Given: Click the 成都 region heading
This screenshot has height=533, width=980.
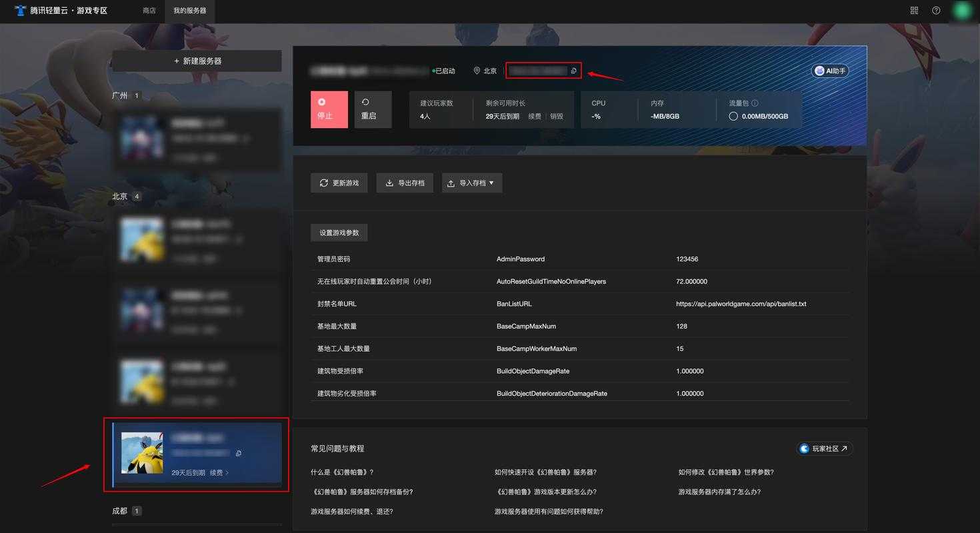Looking at the screenshot, I should (x=120, y=511).
